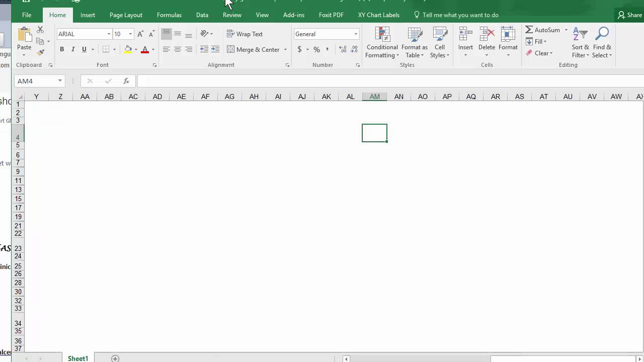Select Align Right icon

pyautogui.click(x=189, y=49)
